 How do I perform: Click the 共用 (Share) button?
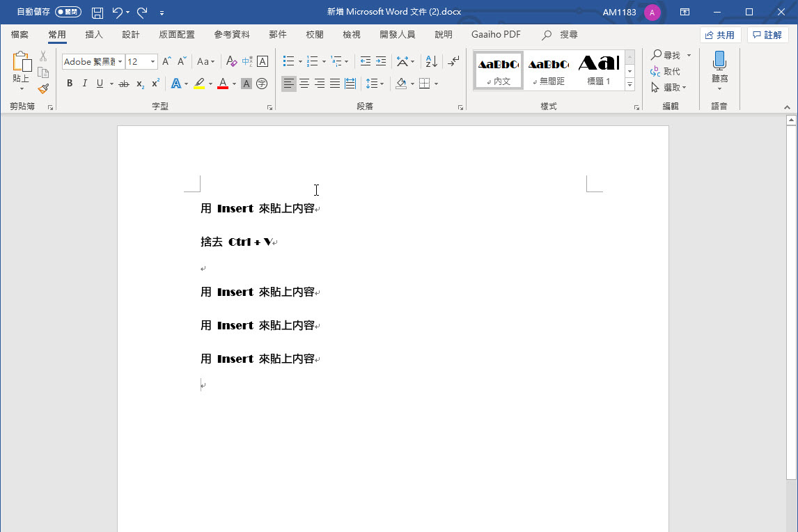tap(721, 33)
